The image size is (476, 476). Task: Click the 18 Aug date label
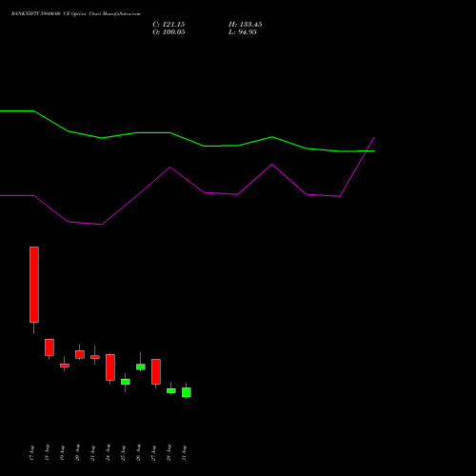(x=47, y=453)
